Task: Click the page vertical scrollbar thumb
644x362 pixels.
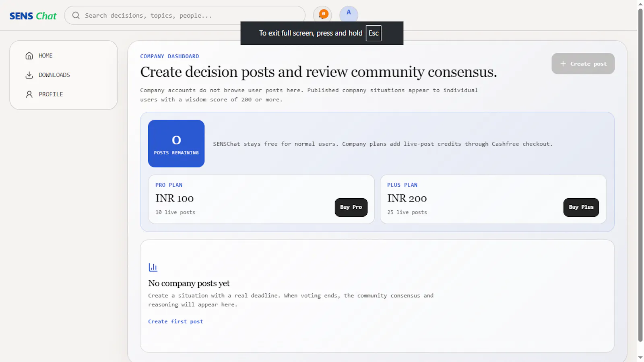Action: pos(640,175)
